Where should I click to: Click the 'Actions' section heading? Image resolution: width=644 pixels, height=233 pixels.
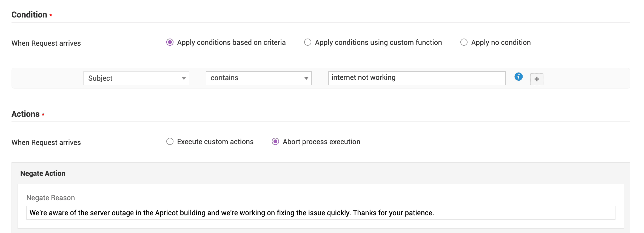click(25, 114)
